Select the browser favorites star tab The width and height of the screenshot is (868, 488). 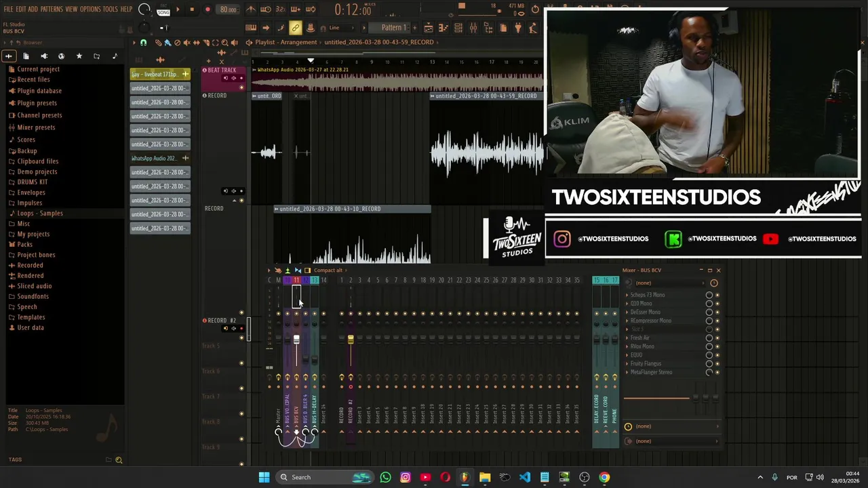tap(79, 56)
